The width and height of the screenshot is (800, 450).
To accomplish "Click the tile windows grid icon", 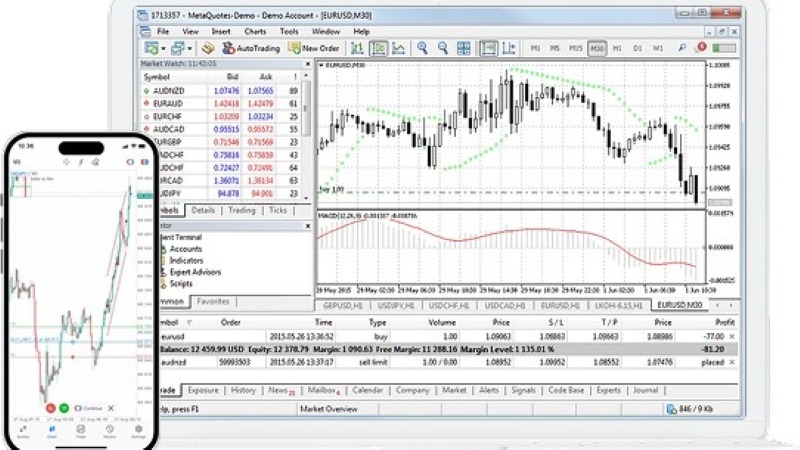I will tap(463, 48).
